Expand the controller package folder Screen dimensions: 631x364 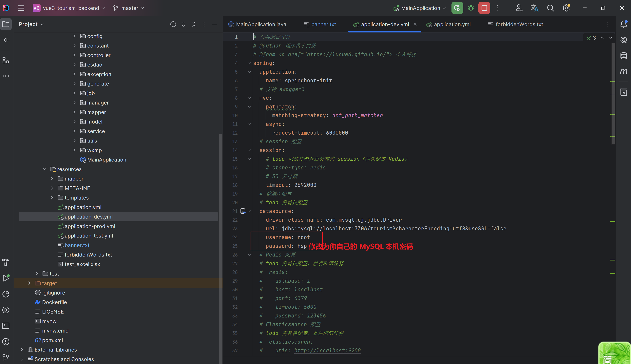[x=74, y=55]
